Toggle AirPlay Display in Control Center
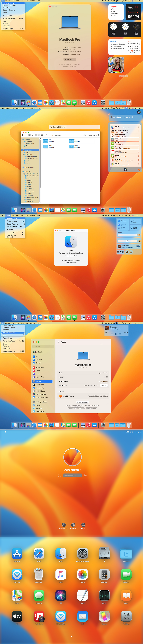Viewport: 143px width, 644px height. click(135, 228)
